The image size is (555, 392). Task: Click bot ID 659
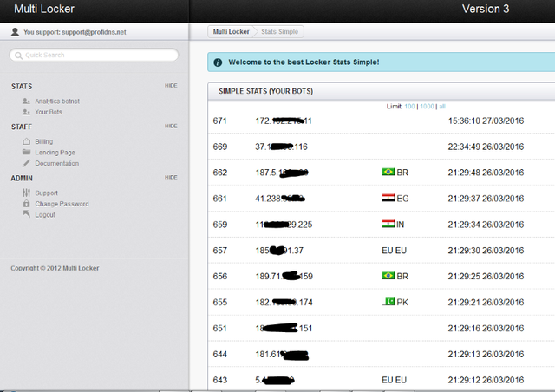[219, 225]
